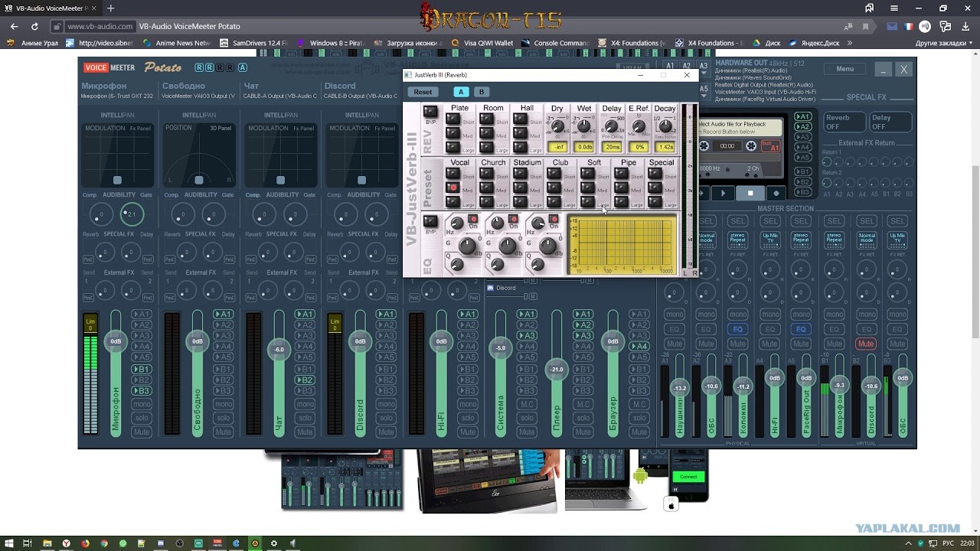
Task: Click the Reset button in JustVerb
Action: [423, 92]
